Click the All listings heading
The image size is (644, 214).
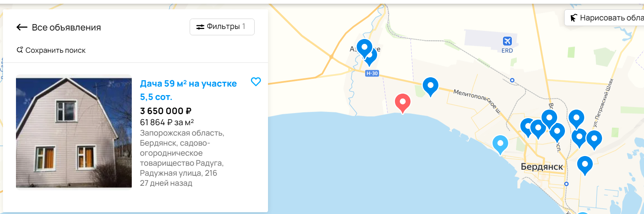tap(66, 27)
